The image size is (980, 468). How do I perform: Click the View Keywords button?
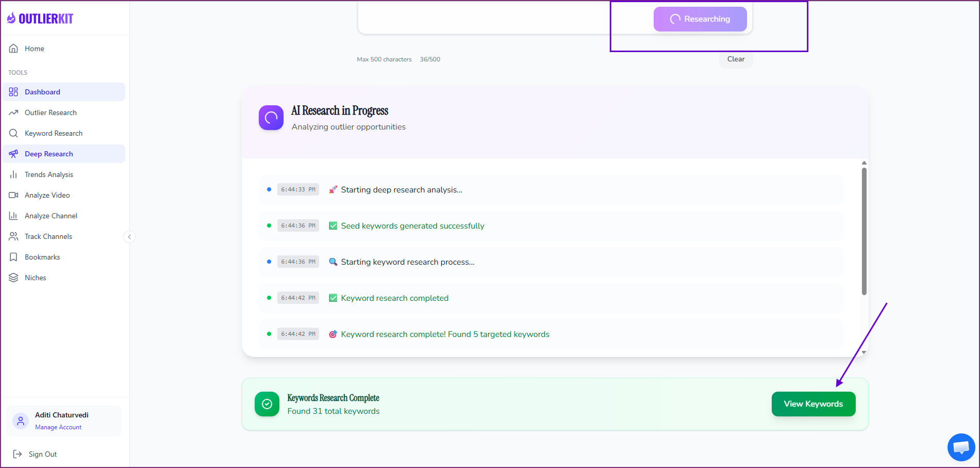pos(813,404)
